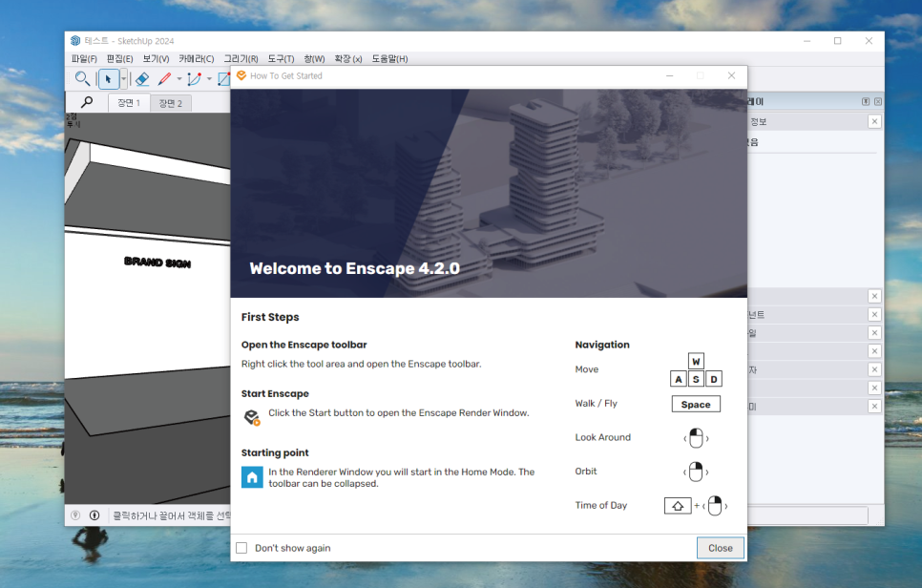Select the magnifier search tool in SketchUp toolbar

82,78
